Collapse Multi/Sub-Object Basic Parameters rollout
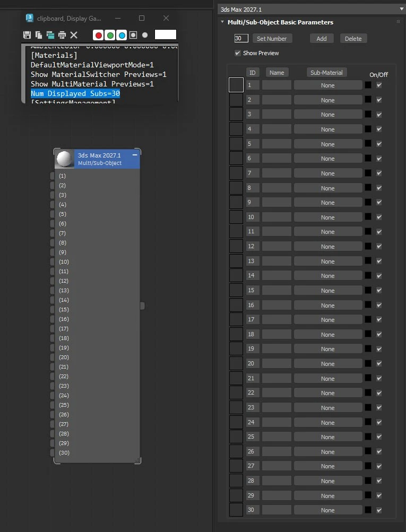This screenshot has height=532, width=406. (222, 22)
